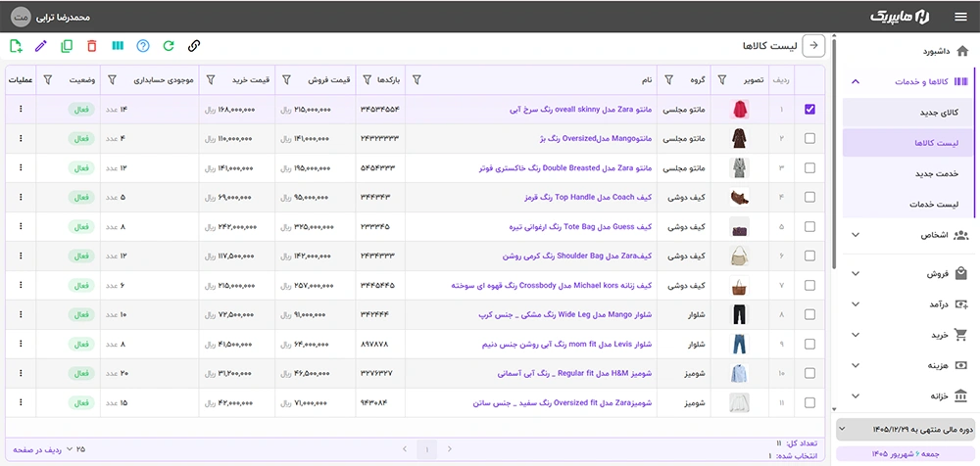
Task: Click the link chain icon
Action: tap(194, 46)
